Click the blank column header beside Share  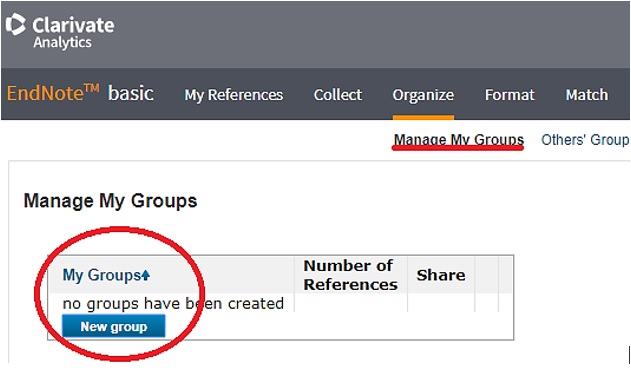487,275
